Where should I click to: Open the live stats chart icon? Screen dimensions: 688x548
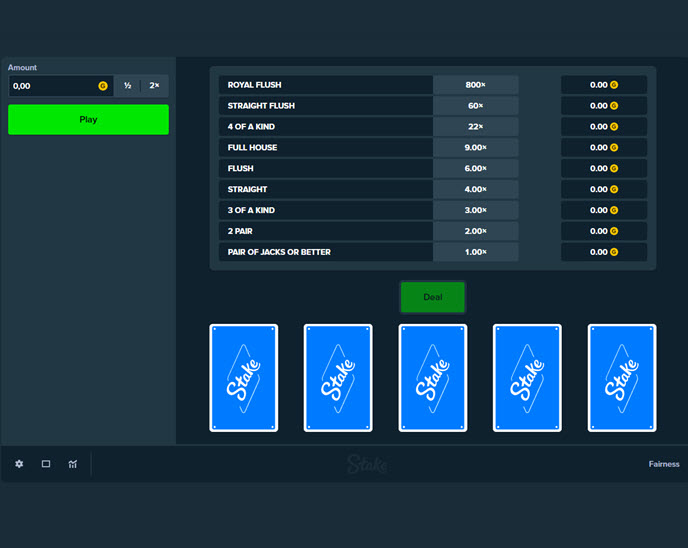[x=73, y=464]
